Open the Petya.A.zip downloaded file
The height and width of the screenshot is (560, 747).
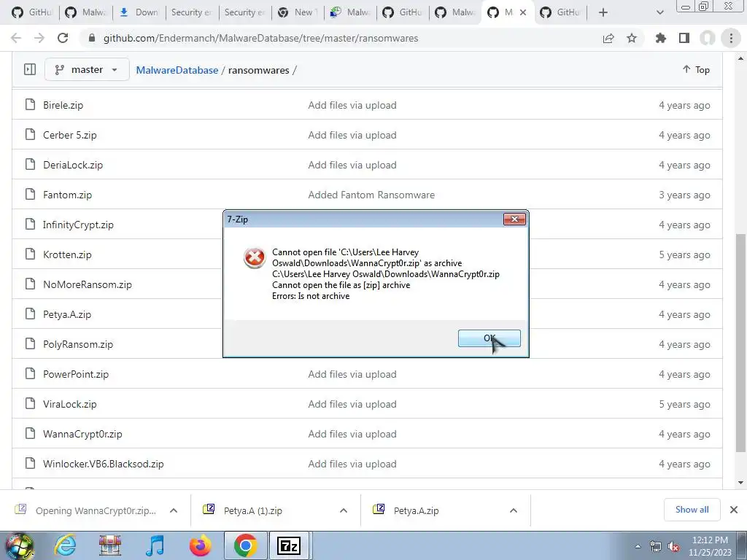pyautogui.click(x=416, y=510)
